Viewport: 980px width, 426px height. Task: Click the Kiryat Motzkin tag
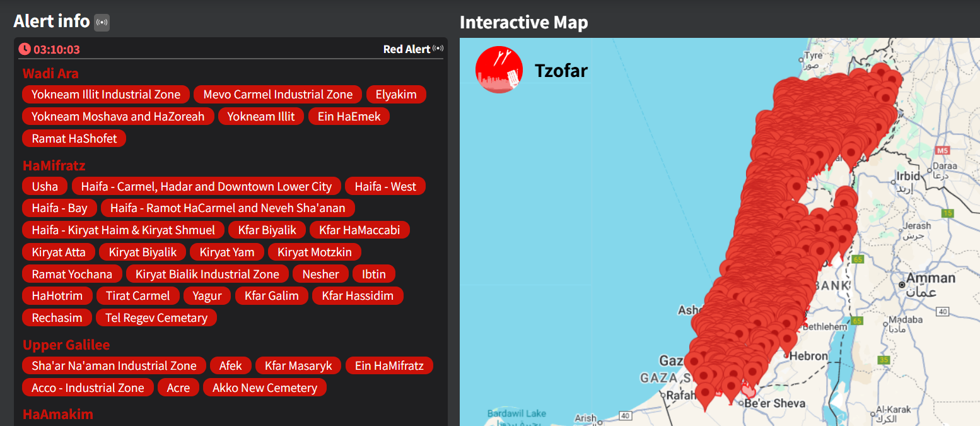pyautogui.click(x=315, y=252)
